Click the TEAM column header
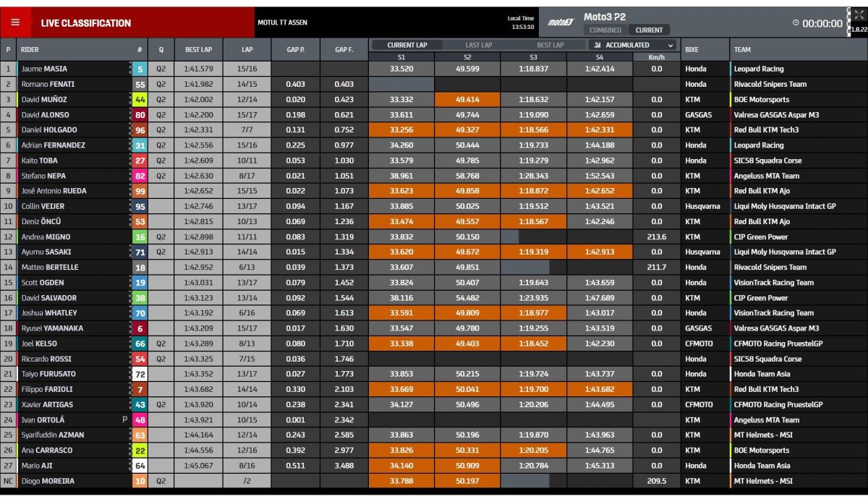 click(x=742, y=50)
